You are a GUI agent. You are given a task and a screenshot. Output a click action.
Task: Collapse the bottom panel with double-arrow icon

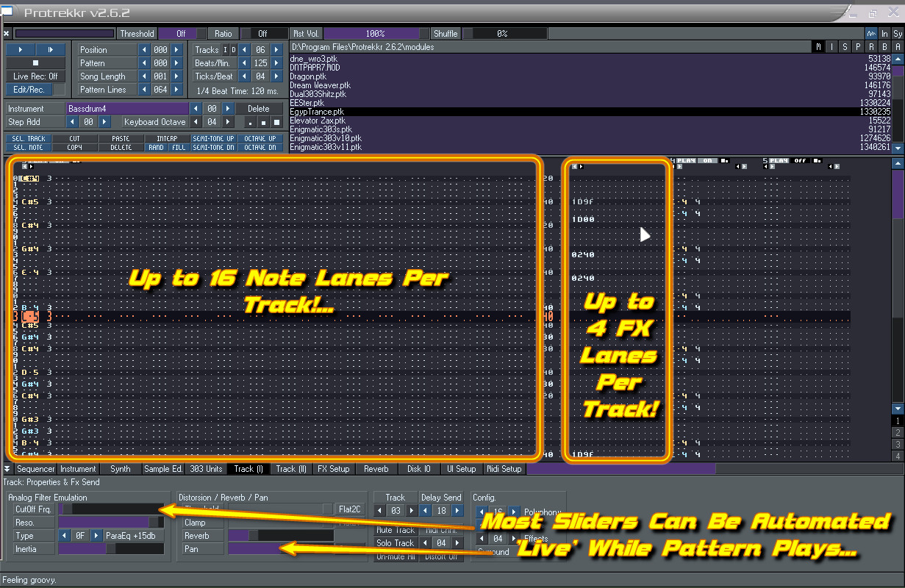pos(7,469)
